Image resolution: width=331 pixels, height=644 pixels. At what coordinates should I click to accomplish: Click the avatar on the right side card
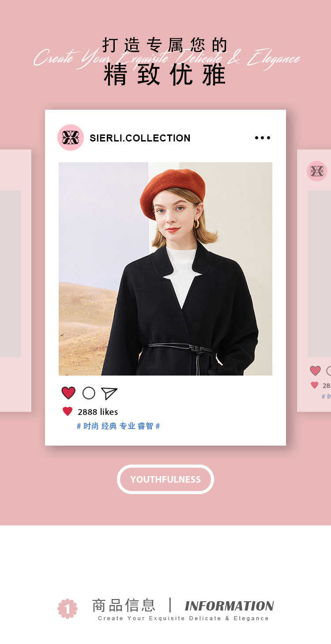pos(317,171)
